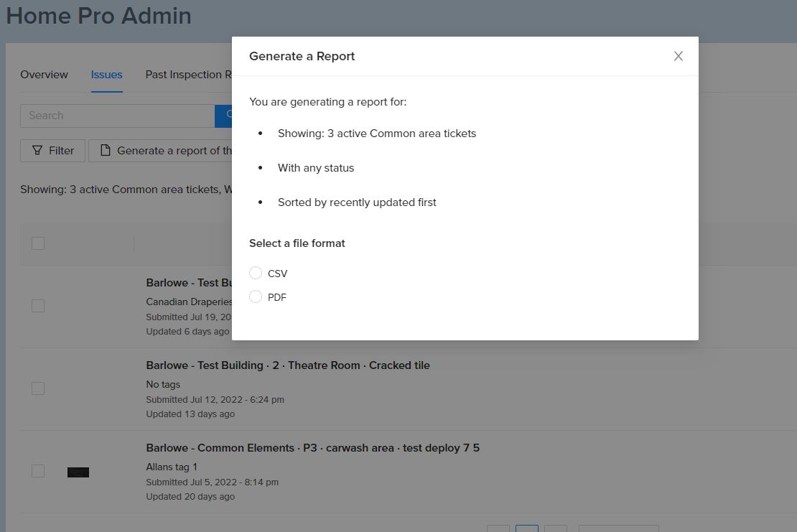797x532 pixels.
Task: Click 'Submitted Jul 5, 2022 - 8:14 pm'
Action: click(x=212, y=482)
